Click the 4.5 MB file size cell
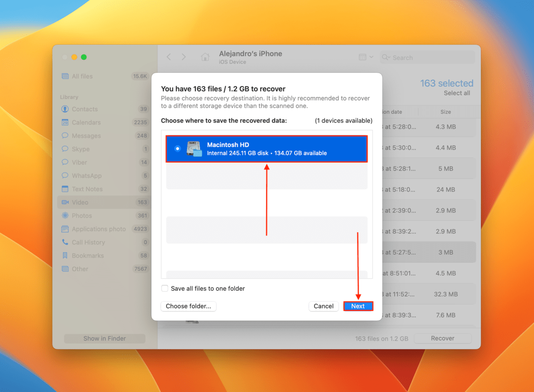The image size is (534, 392). click(x=445, y=273)
